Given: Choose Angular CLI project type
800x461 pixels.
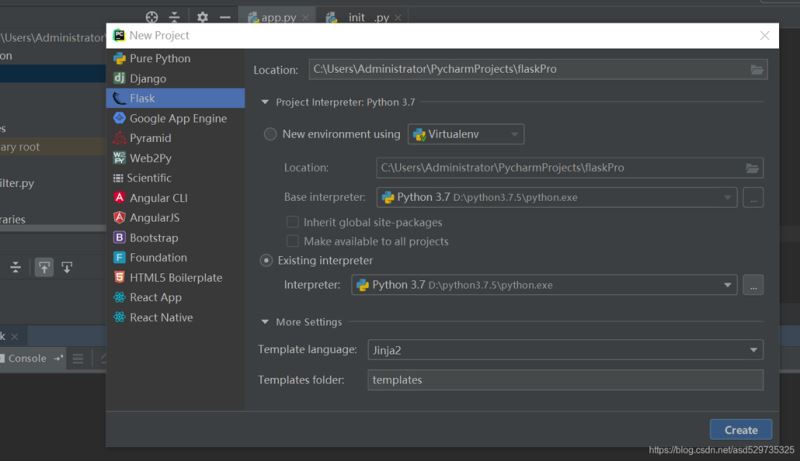Looking at the screenshot, I should [x=175, y=198].
